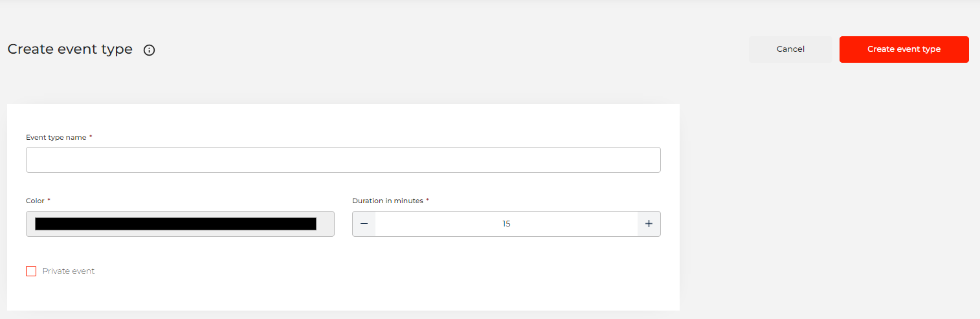
Task: Select the duration value field showing 15
Action: [506, 224]
